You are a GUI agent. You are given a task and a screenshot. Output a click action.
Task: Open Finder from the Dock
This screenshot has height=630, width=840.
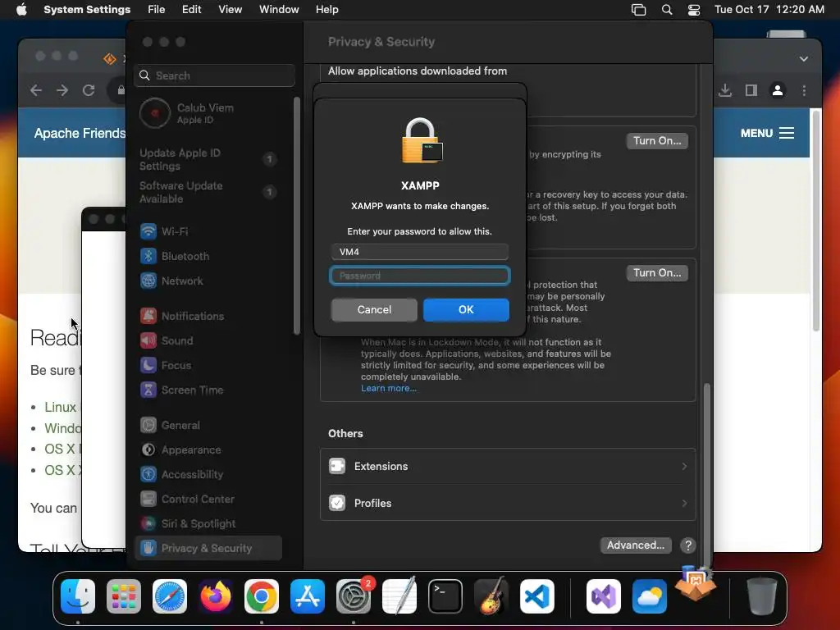click(x=78, y=596)
